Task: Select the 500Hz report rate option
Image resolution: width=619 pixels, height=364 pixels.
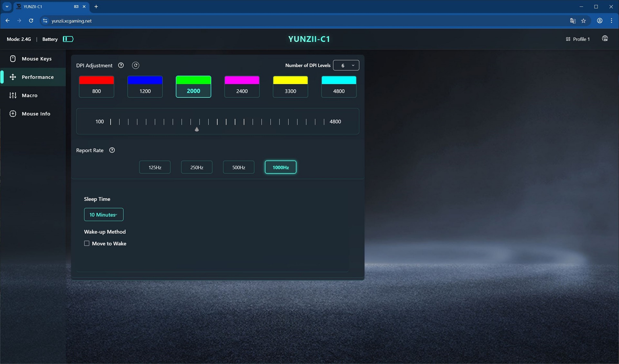Action: pos(239,167)
